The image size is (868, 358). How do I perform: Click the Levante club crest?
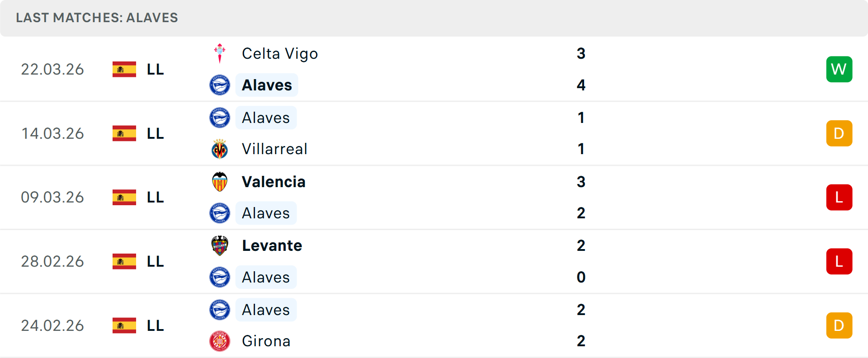(220, 246)
